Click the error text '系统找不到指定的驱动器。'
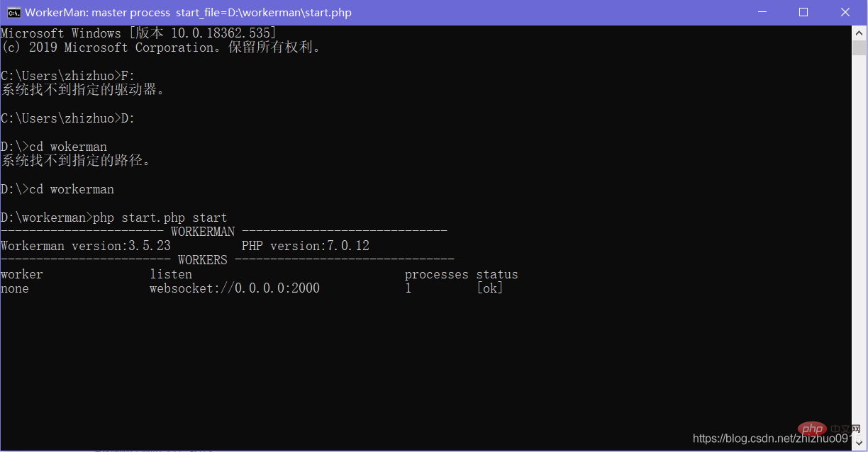This screenshot has width=868, height=452. coord(82,90)
